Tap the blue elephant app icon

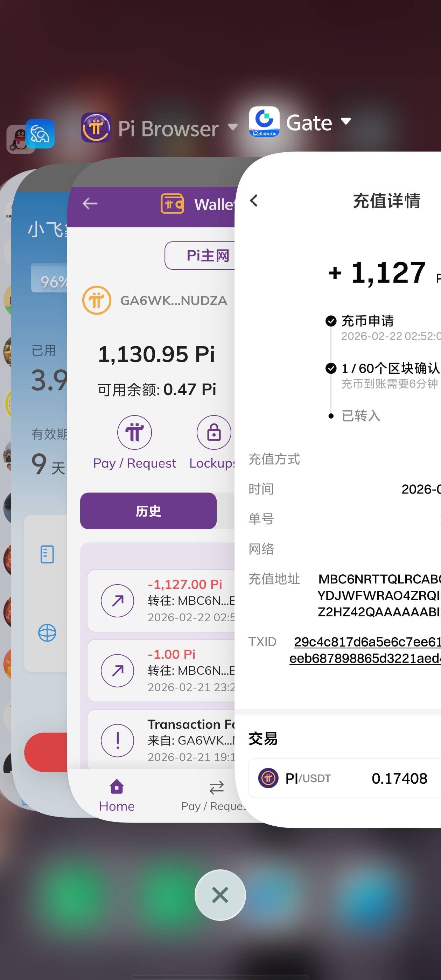[x=40, y=134]
